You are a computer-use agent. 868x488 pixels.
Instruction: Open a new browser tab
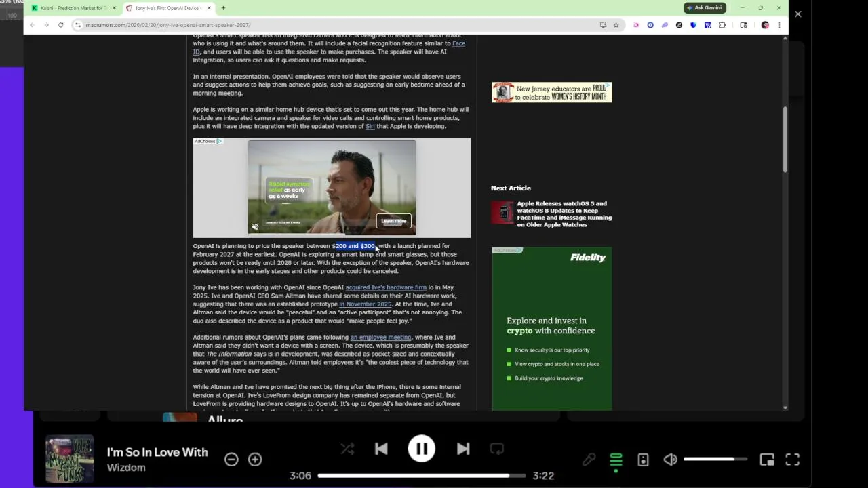[223, 8]
